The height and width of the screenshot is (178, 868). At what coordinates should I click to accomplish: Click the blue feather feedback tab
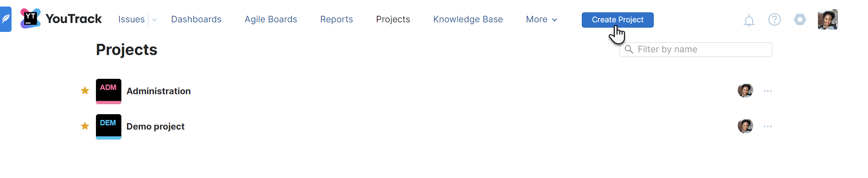click(x=5, y=19)
